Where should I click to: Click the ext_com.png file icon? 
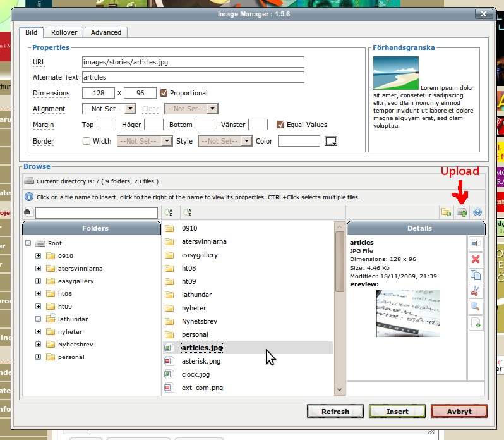point(168,388)
